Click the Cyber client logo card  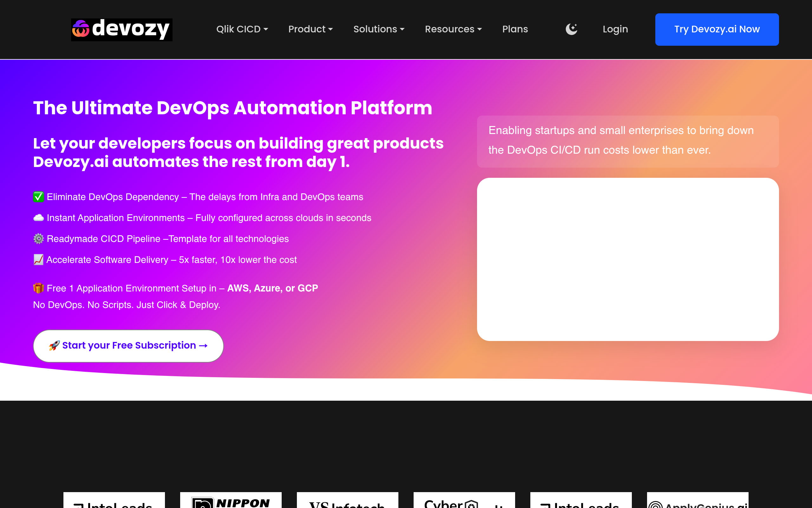[x=464, y=500]
